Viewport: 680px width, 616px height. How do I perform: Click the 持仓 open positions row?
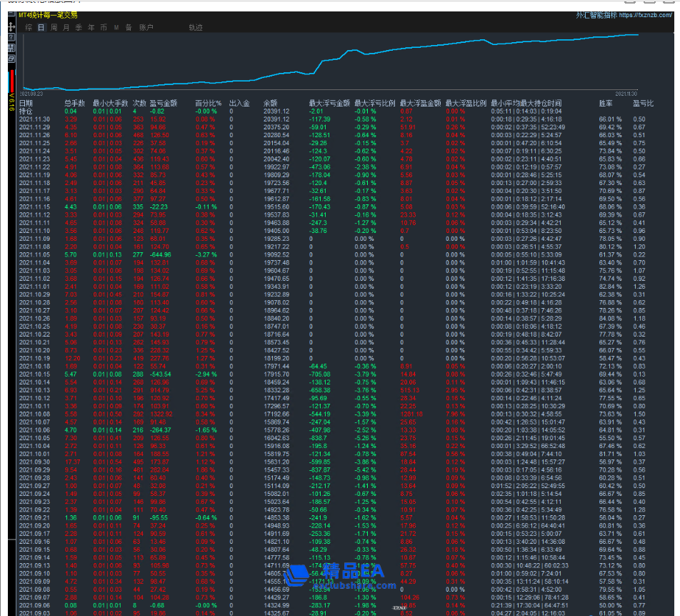(26, 111)
